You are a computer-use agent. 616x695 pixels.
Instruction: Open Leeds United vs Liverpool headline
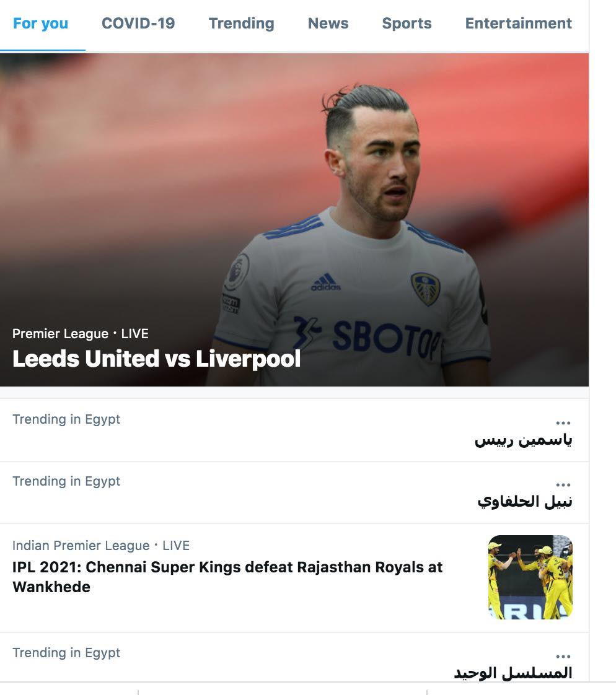point(157,359)
